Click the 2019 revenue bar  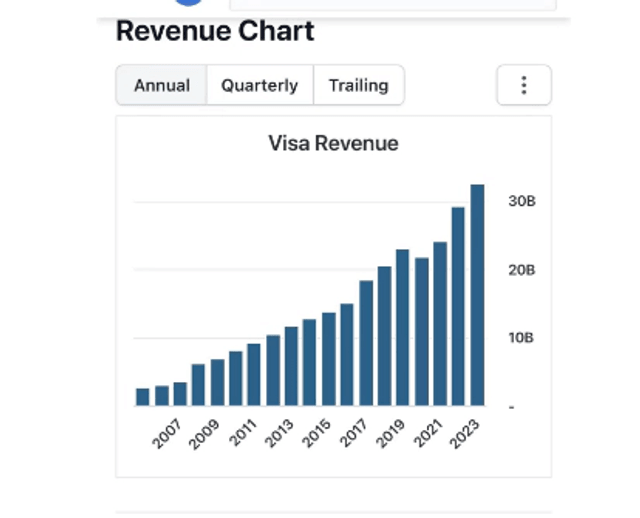tap(402, 327)
